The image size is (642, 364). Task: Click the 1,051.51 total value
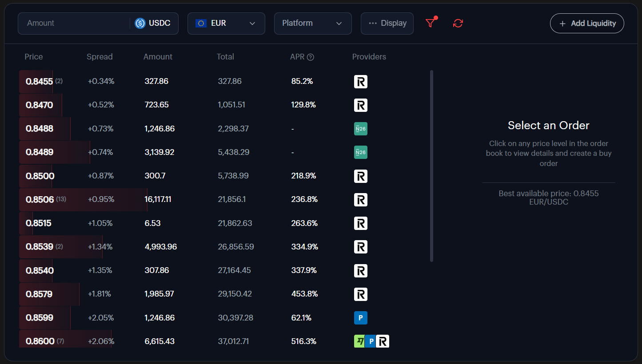[x=231, y=105]
